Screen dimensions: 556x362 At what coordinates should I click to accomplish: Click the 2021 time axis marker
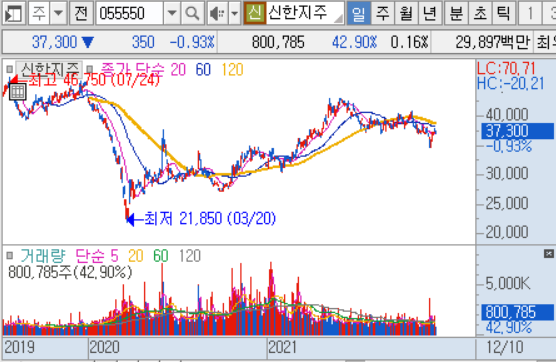[282, 347]
